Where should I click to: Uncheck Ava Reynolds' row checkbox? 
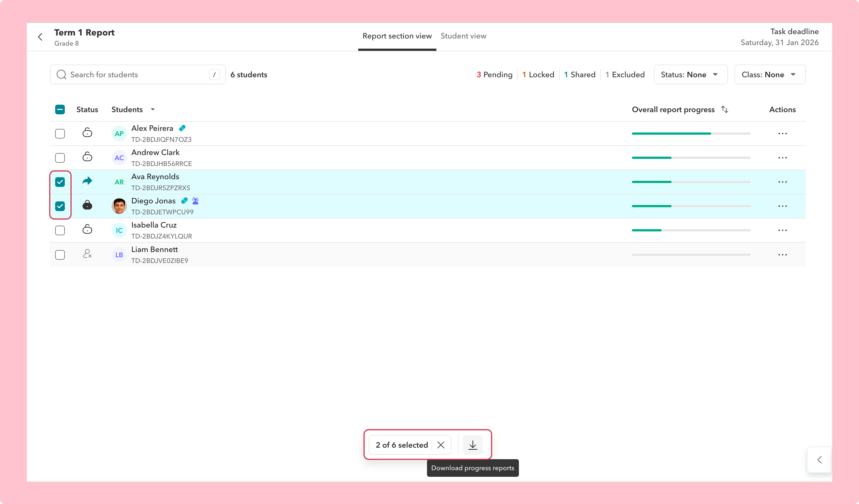(60, 182)
